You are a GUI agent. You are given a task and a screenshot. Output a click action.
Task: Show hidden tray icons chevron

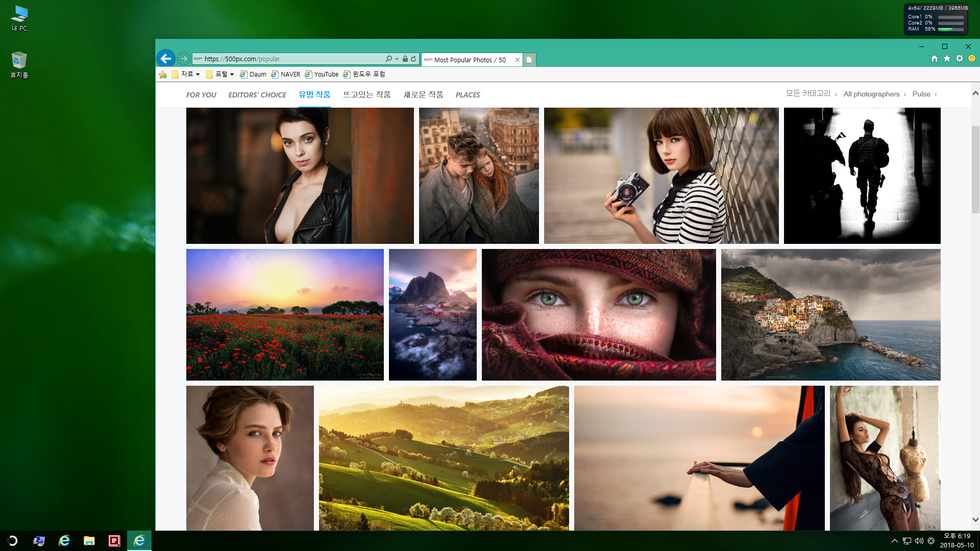(x=894, y=541)
